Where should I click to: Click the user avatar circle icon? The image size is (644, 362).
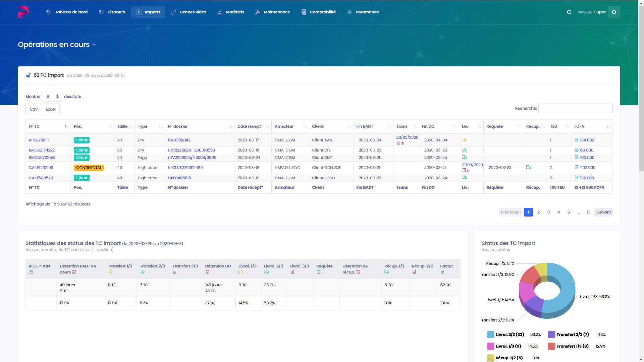[x=614, y=12]
